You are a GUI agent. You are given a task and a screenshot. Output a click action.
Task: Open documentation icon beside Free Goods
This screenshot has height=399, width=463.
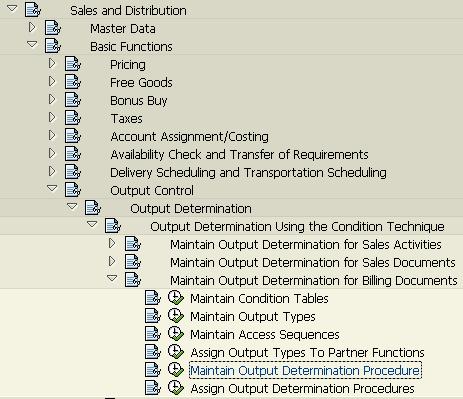pyautogui.click(x=73, y=82)
